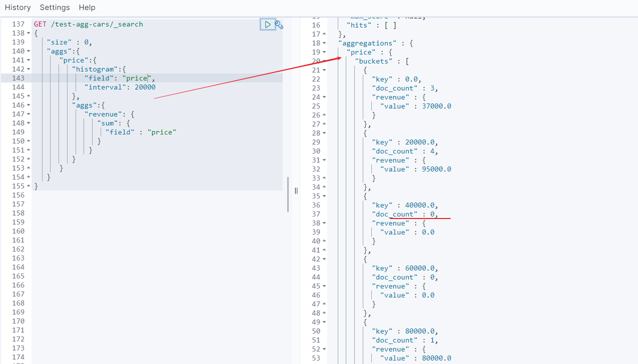Collapse the "histogram" block on line 142
Image resolution: width=638 pixels, height=364 pixels.
click(29, 69)
